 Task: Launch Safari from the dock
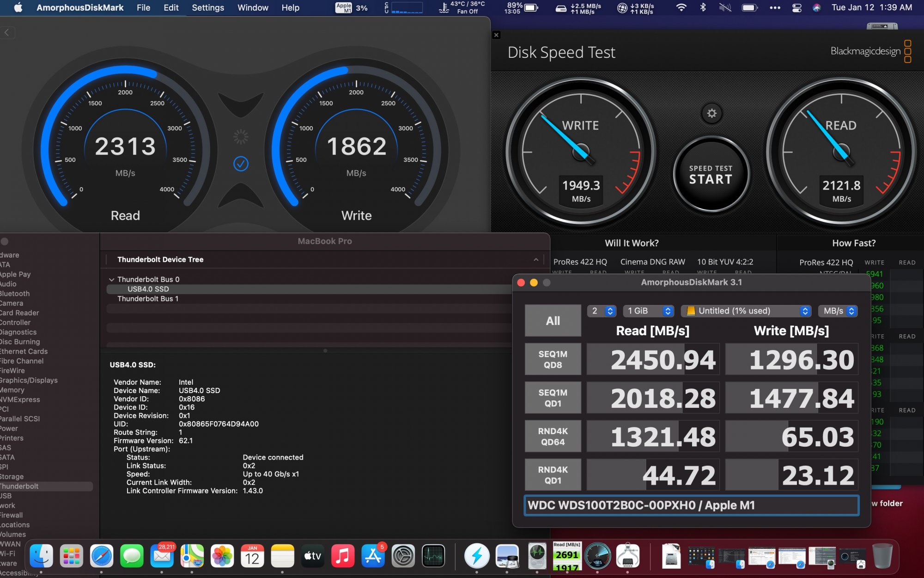point(102,556)
